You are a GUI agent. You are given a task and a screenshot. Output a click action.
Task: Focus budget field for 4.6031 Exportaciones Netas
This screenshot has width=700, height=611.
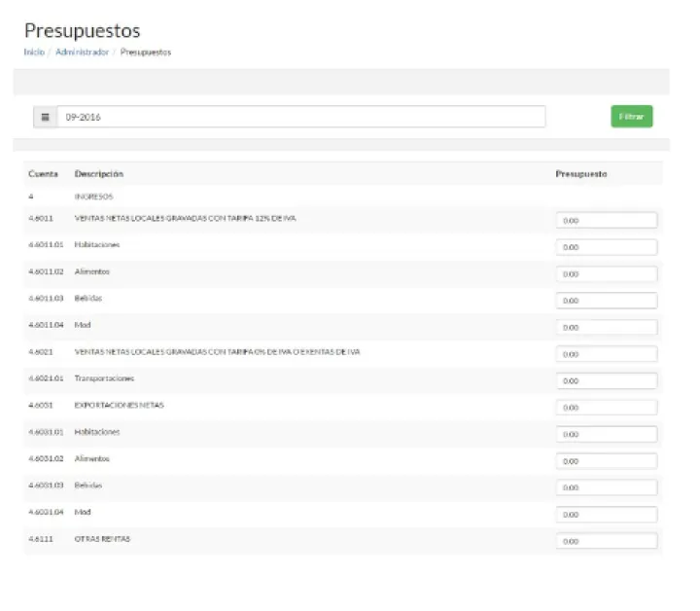[x=606, y=408]
